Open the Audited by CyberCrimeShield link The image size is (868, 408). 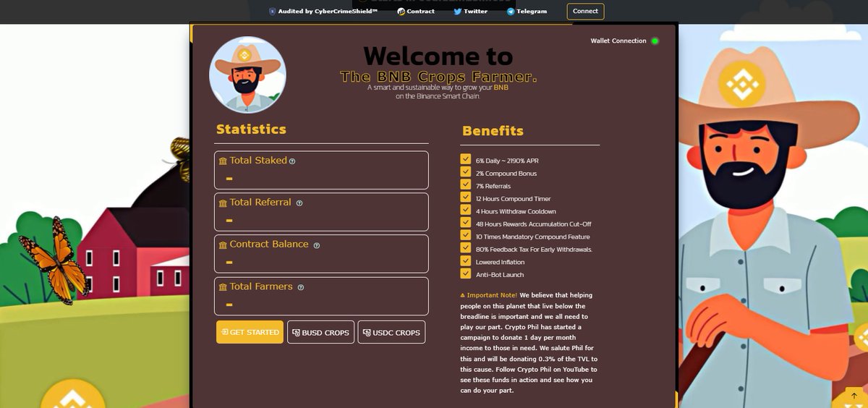coord(323,12)
